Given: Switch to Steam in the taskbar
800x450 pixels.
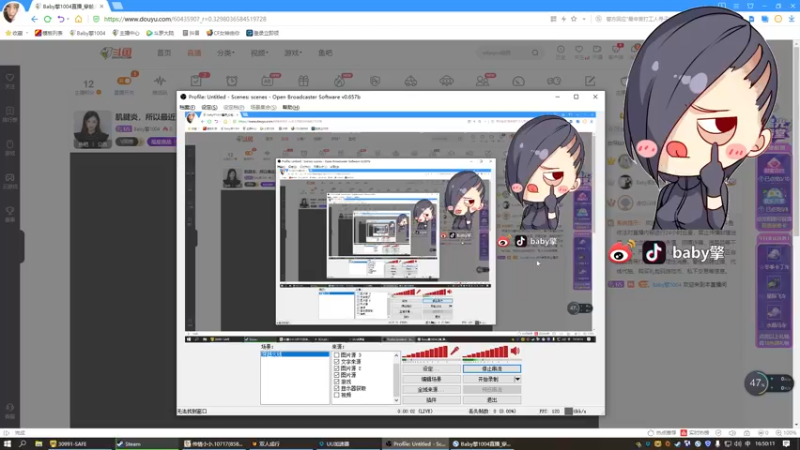Looking at the screenshot, I should pyautogui.click(x=146, y=444).
